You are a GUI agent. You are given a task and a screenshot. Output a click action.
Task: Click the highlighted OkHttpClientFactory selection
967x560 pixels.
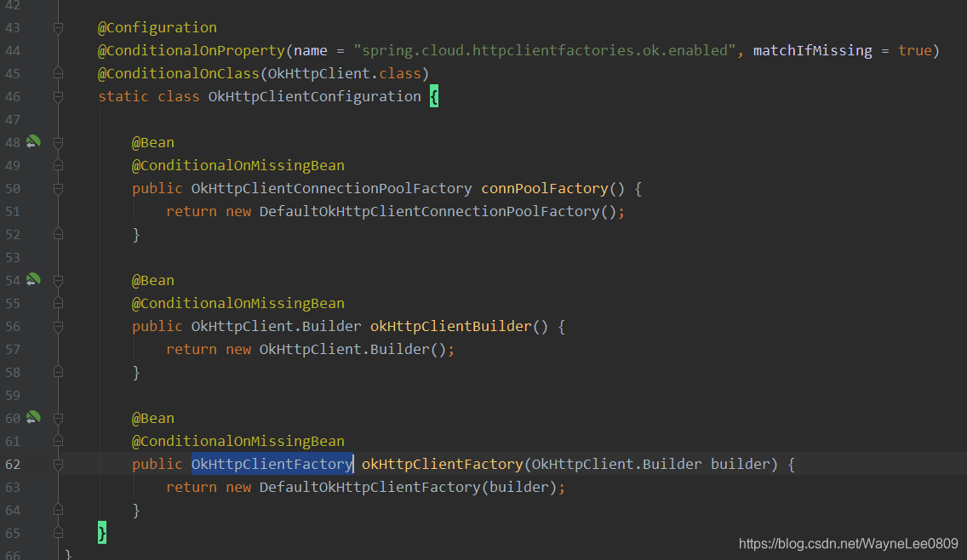click(272, 462)
